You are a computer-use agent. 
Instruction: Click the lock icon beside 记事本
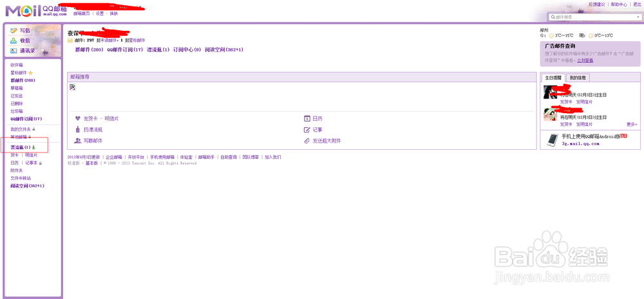[x=40, y=163]
